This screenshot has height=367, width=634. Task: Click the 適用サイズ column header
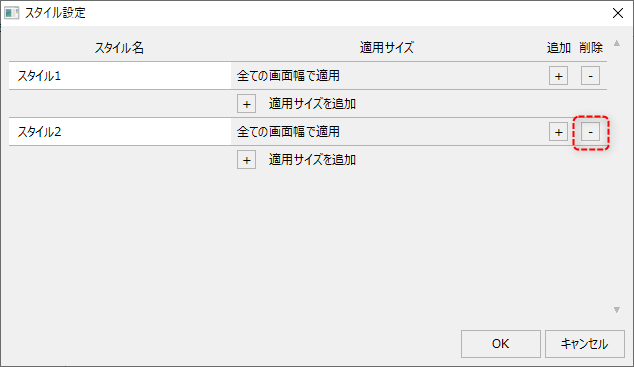click(x=387, y=48)
